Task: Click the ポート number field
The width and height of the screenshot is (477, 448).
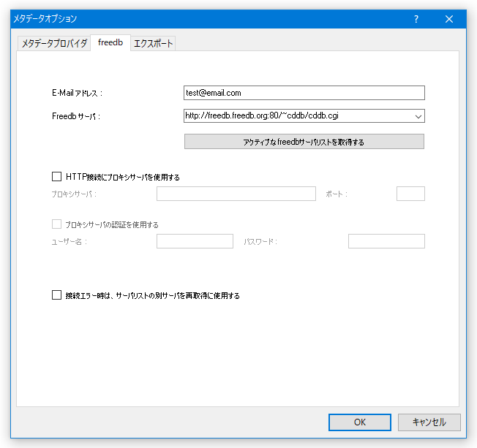Action: (x=410, y=194)
